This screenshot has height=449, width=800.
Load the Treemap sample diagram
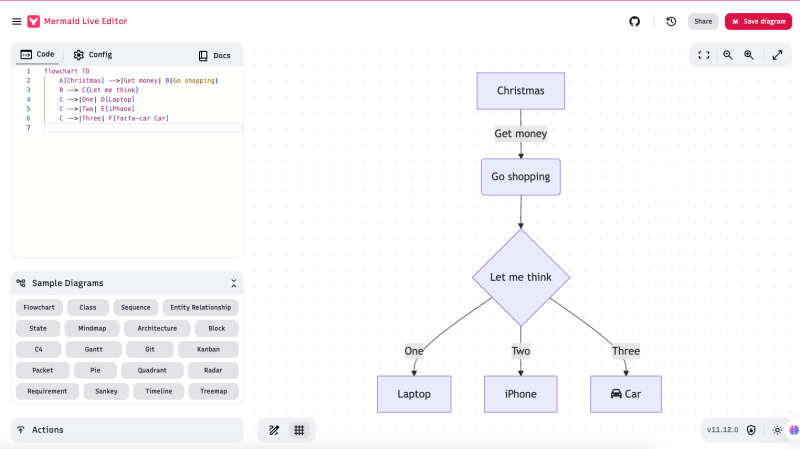click(x=213, y=391)
